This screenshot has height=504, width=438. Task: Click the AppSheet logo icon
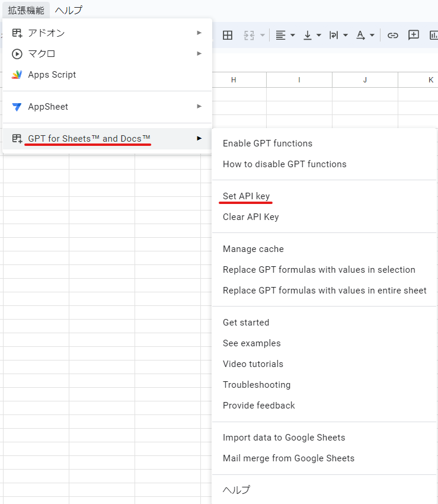17,107
